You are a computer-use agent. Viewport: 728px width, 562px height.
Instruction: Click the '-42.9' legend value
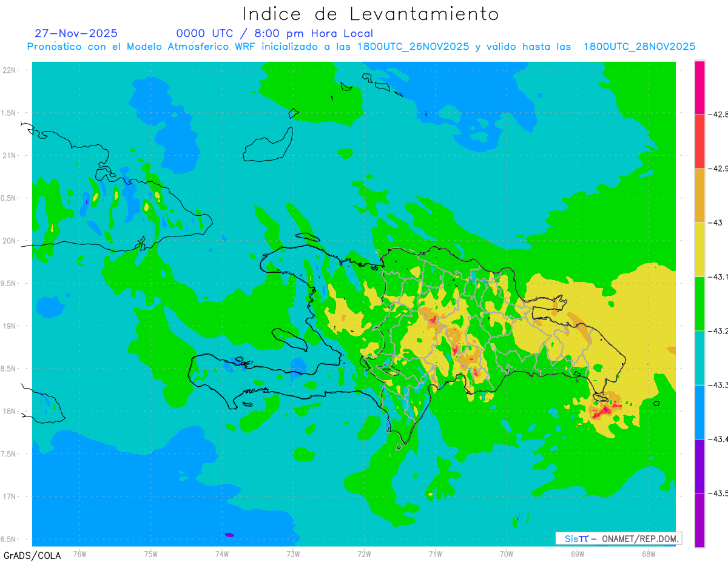click(x=717, y=169)
